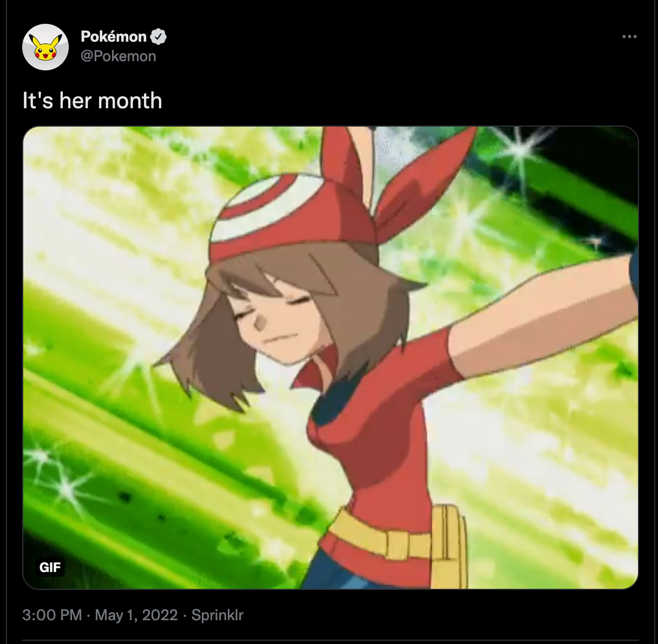
Task: Open the Pikachu profile avatar
Action: click(45, 47)
